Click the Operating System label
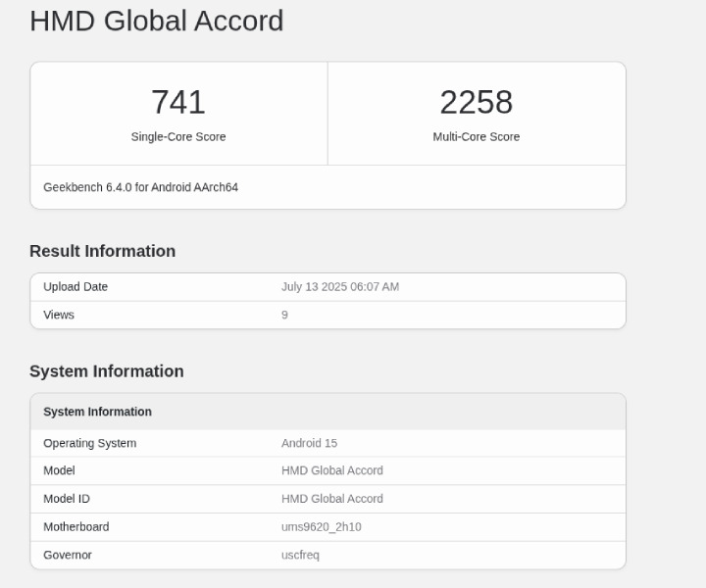Viewport: 706px width, 588px height. (90, 443)
